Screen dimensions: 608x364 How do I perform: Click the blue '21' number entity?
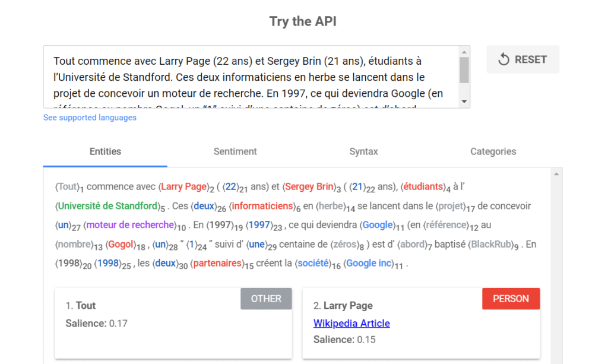coord(357,186)
